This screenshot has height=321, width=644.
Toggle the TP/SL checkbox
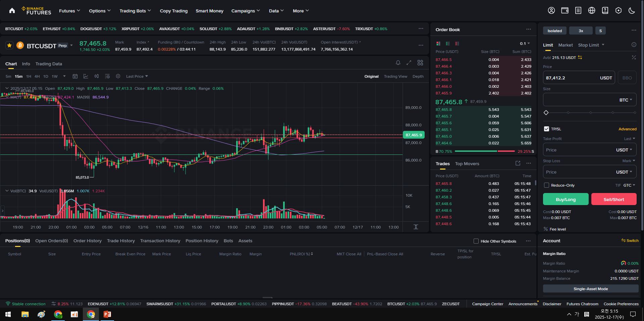click(x=546, y=129)
